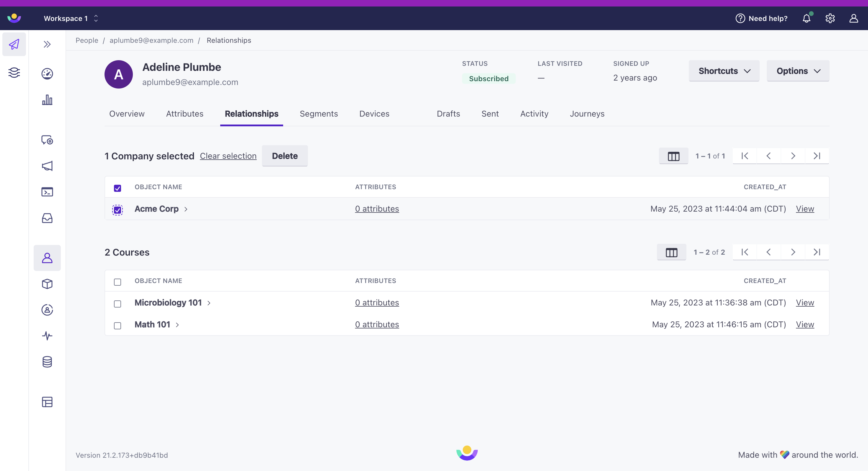Check the Math 101 row checkbox
The height and width of the screenshot is (471, 868).
117,326
